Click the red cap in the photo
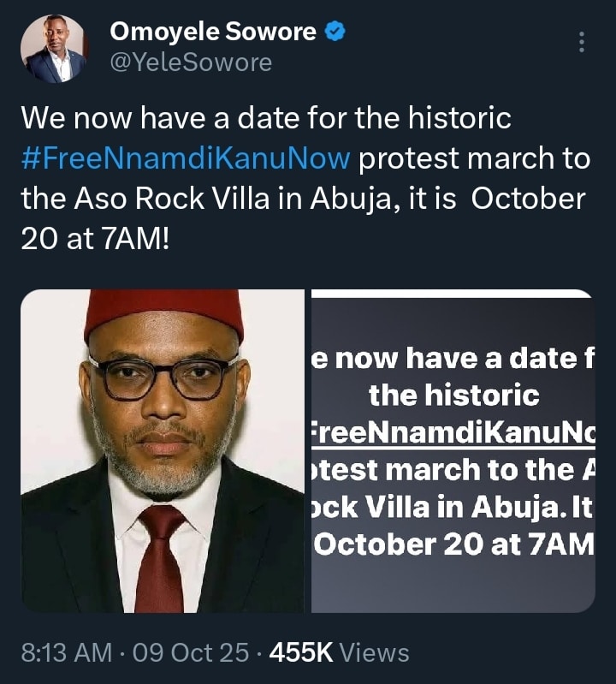 click(163, 311)
